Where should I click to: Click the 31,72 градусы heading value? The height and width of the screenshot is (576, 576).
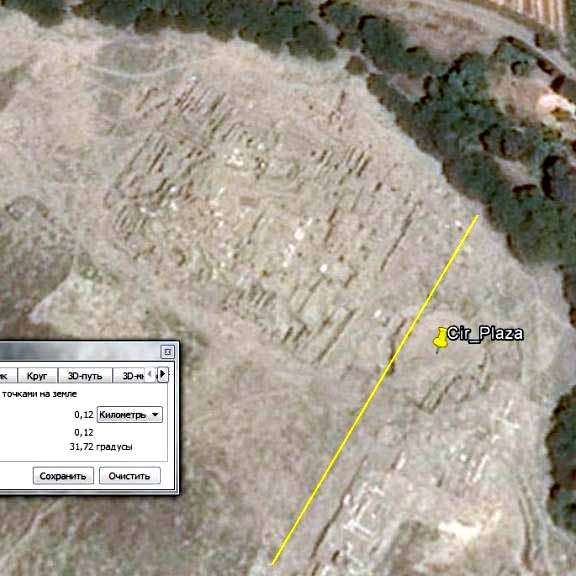101,447
